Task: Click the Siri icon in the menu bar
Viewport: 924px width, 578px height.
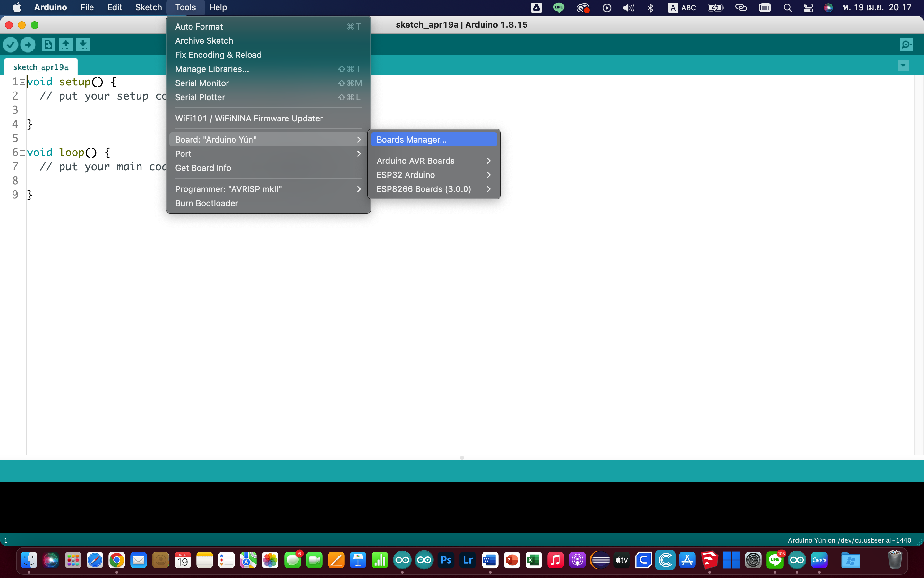Action: [828, 8]
